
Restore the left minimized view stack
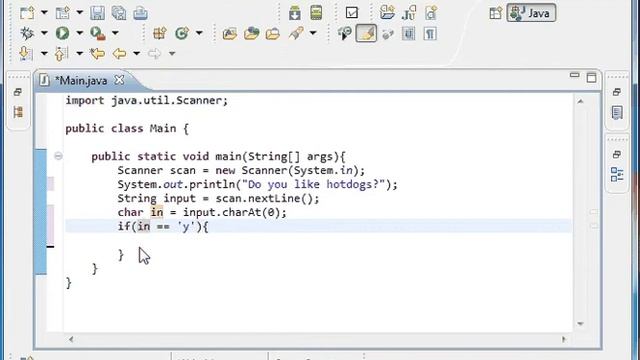(x=18, y=92)
